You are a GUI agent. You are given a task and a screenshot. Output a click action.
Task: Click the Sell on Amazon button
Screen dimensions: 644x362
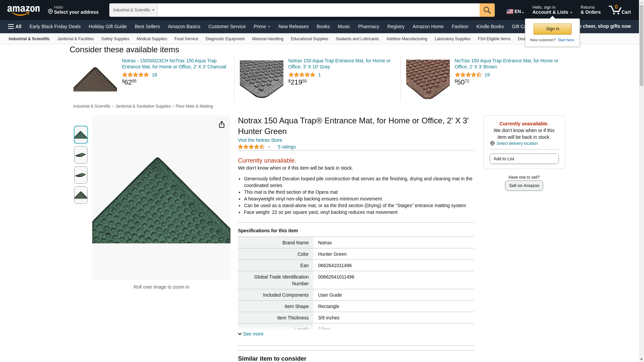click(524, 186)
